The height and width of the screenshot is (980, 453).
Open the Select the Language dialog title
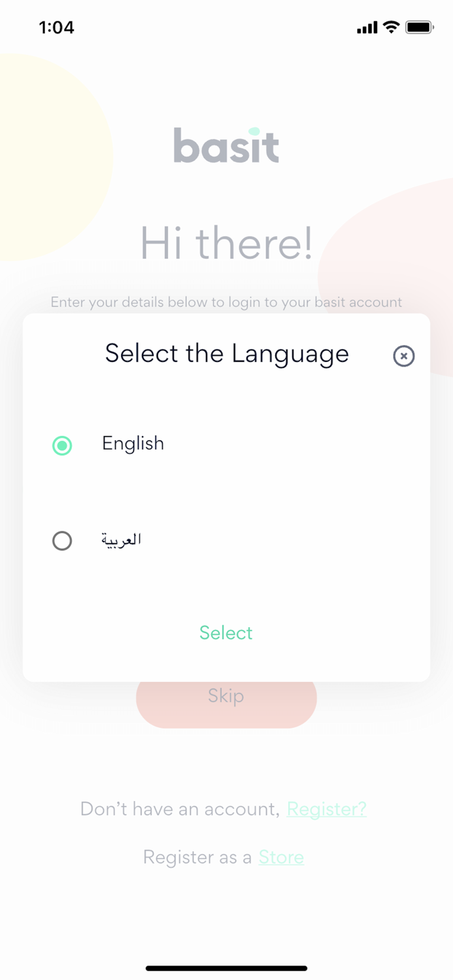[226, 353]
